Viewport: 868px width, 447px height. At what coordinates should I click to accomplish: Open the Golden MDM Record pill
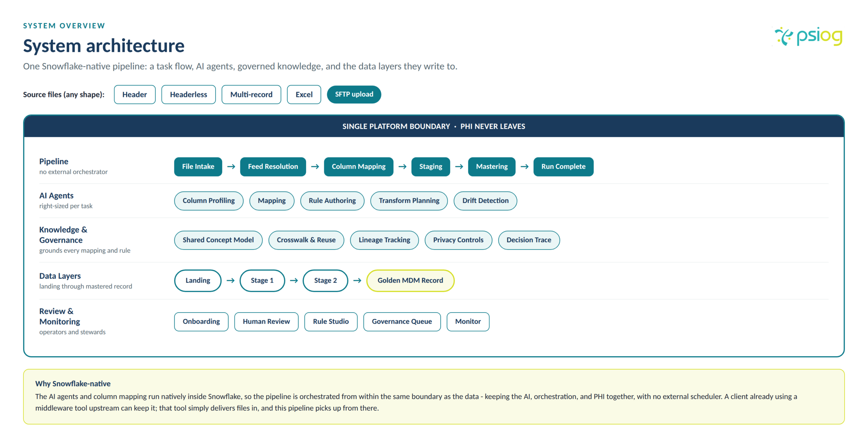(410, 281)
